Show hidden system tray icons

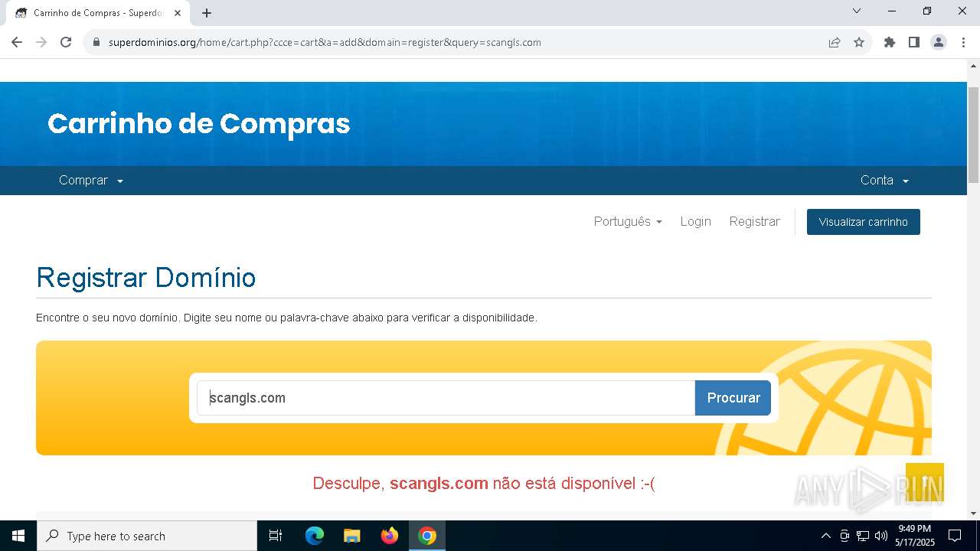tap(825, 536)
